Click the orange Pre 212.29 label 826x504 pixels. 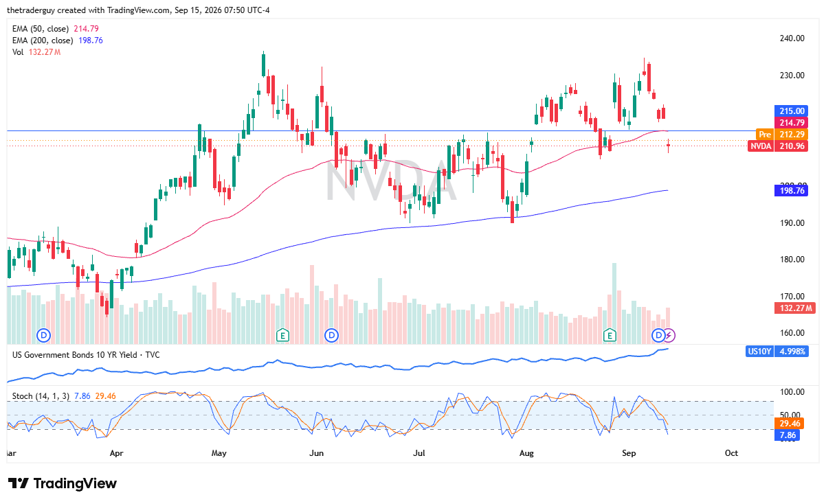[781, 134]
